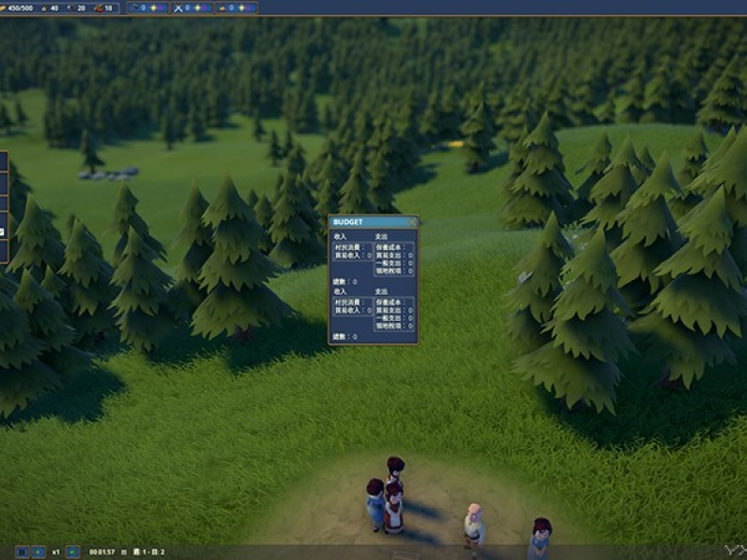Click the food resource icon showing 10
Screen dimensions: 747x560
[x=96, y=7]
